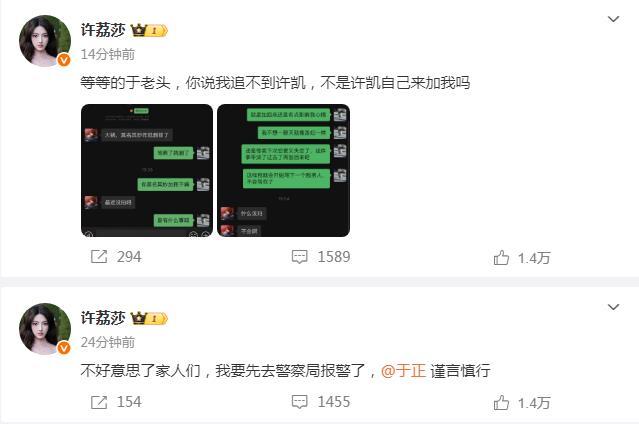The image size is (639, 424).
Task: Click the second post's profile avatar
Action: [45, 329]
